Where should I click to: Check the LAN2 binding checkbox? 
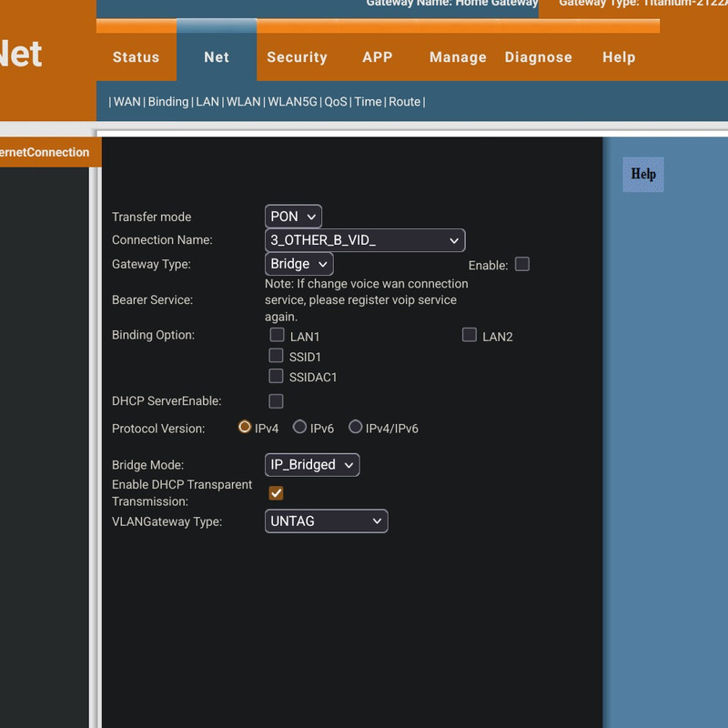click(x=470, y=335)
